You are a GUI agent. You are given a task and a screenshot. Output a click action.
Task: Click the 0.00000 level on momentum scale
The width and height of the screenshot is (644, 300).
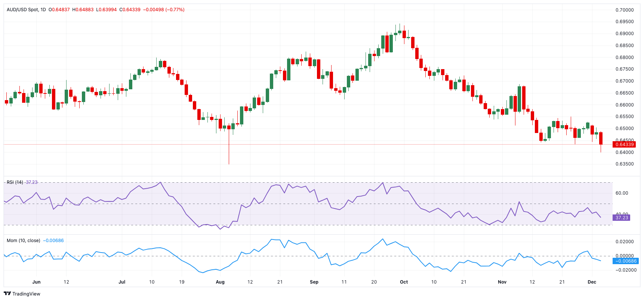point(625,256)
